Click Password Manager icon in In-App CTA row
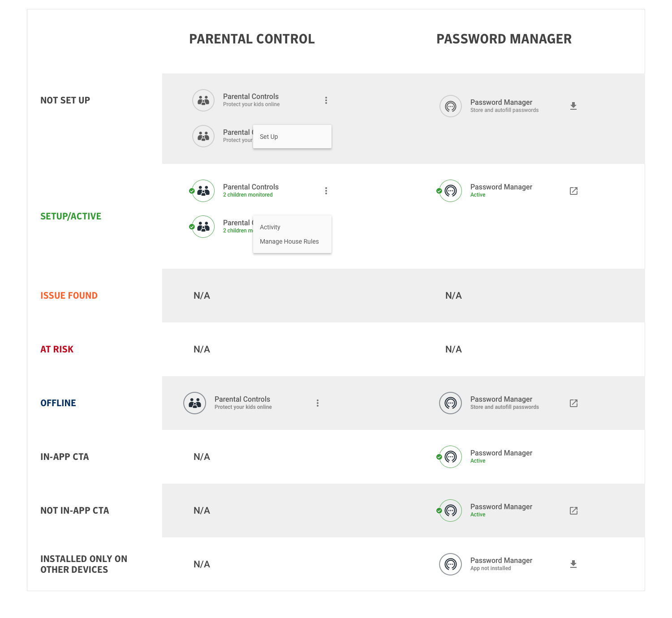The image size is (672, 618). point(451,457)
